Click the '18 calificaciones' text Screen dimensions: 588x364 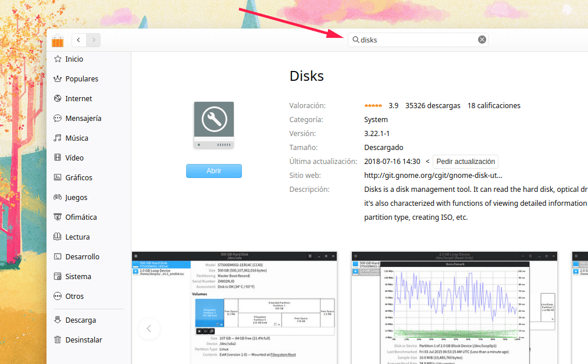click(494, 106)
